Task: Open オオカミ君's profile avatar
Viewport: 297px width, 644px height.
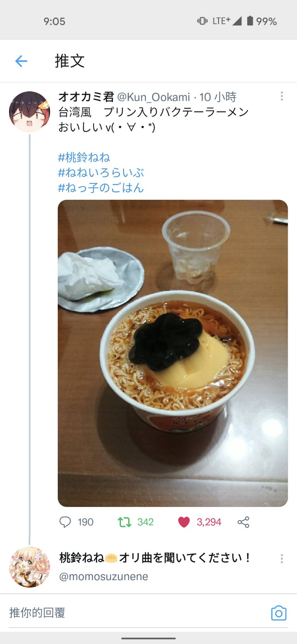Action: click(29, 112)
